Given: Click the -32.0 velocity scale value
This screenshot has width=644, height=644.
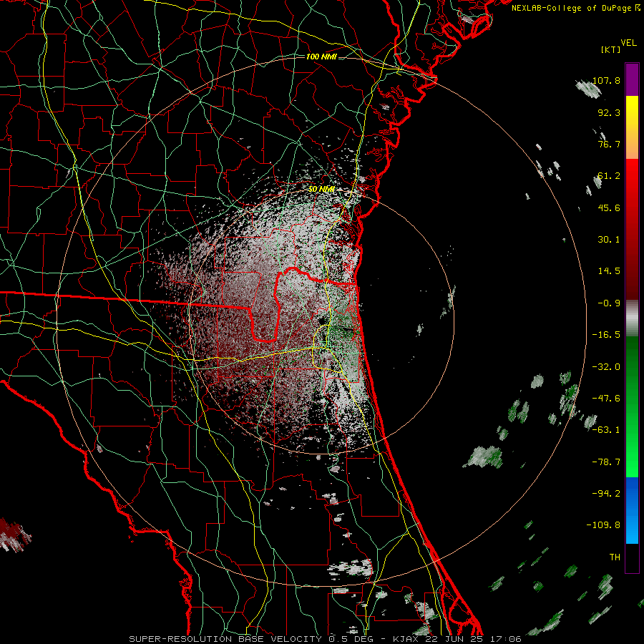Looking at the screenshot, I should click(x=606, y=367).
